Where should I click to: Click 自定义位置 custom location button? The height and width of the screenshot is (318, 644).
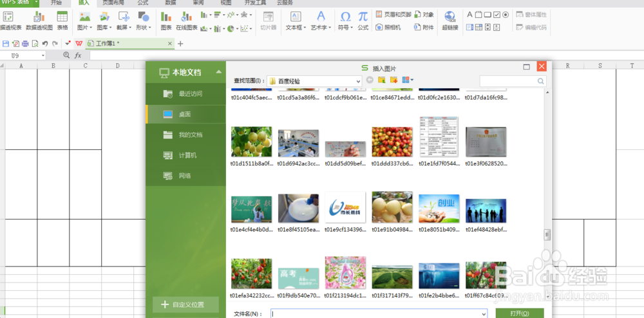tap(185, 304)
